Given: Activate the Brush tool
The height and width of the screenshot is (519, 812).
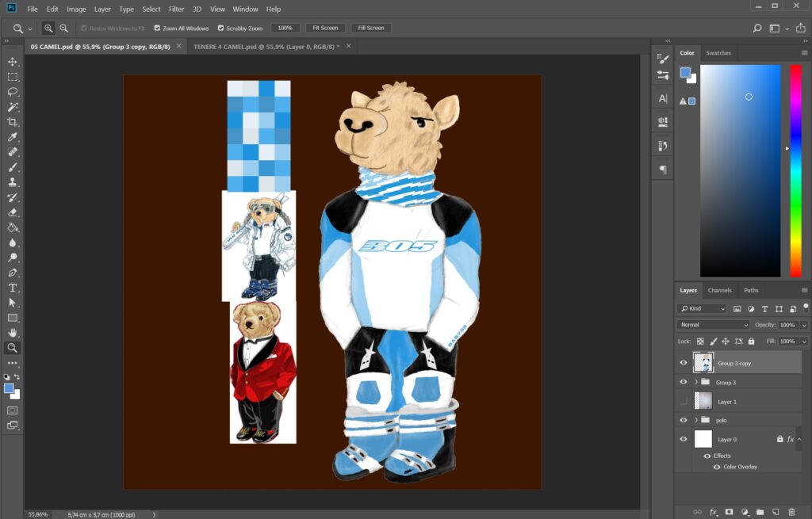Looking at the screenshot, I should (x=13, y=167).
